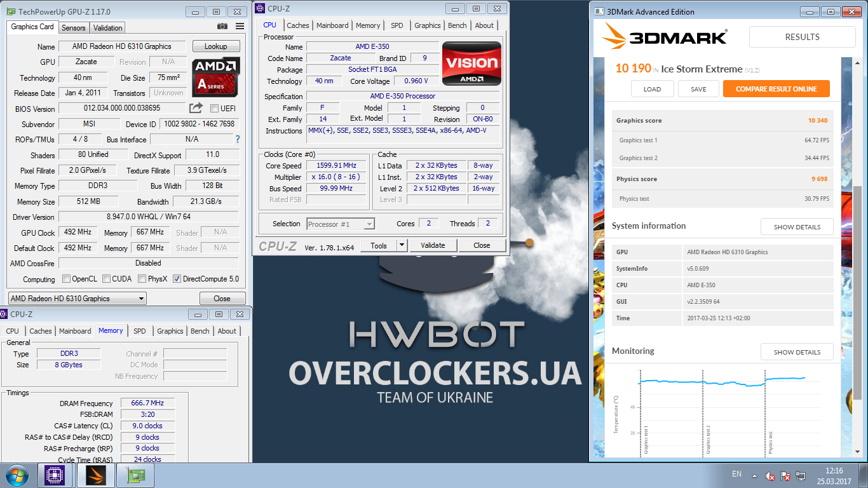The height and width of the screenshot is (488, 868).
Task: Show details for System information
Action: (x=797, y=227)
